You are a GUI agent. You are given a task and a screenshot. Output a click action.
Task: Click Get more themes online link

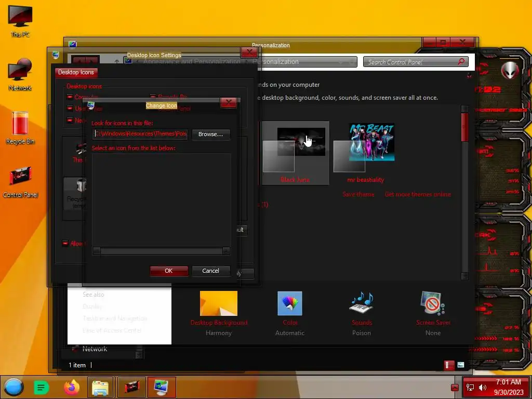point(418,194)
